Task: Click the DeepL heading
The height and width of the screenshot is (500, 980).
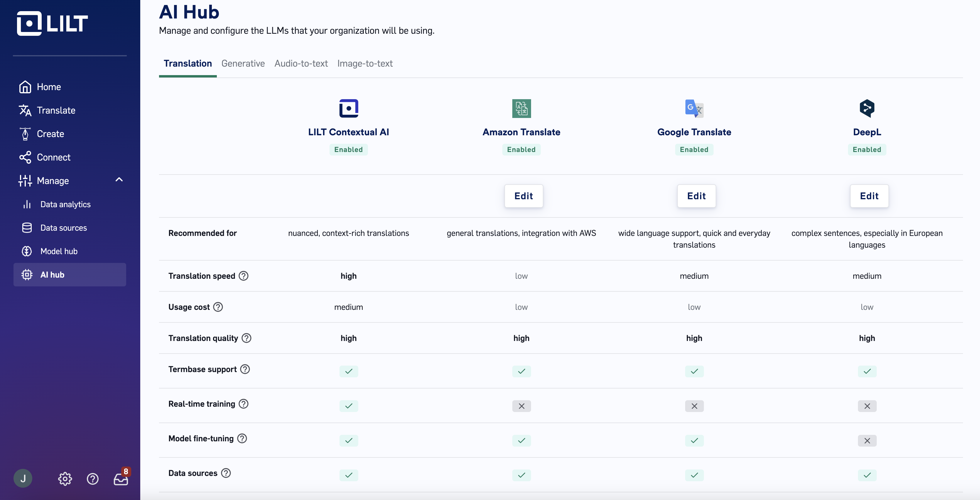Action: pyautogui.click(x=867, y=132)
